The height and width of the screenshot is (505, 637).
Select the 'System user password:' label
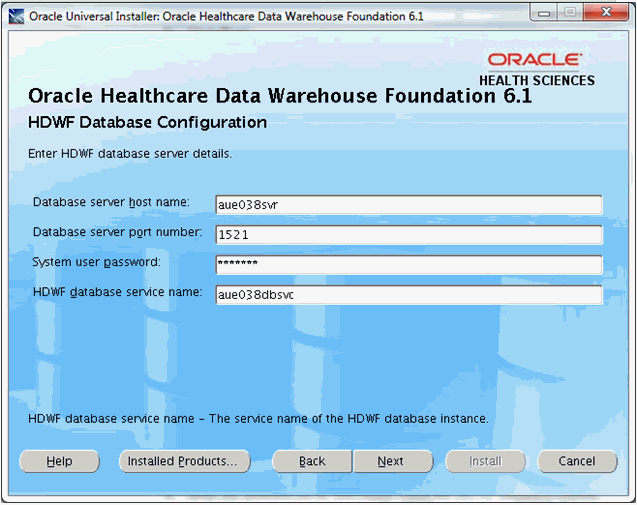tap(96, 262)
